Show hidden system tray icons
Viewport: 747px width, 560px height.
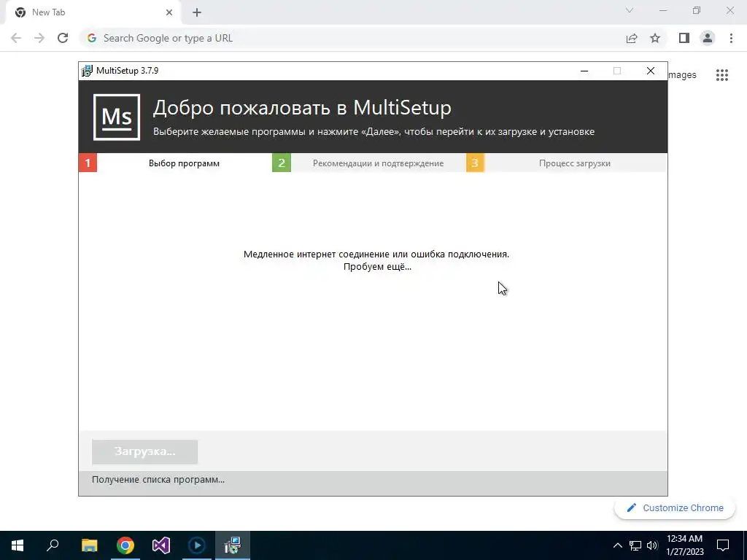click(617, 545)
